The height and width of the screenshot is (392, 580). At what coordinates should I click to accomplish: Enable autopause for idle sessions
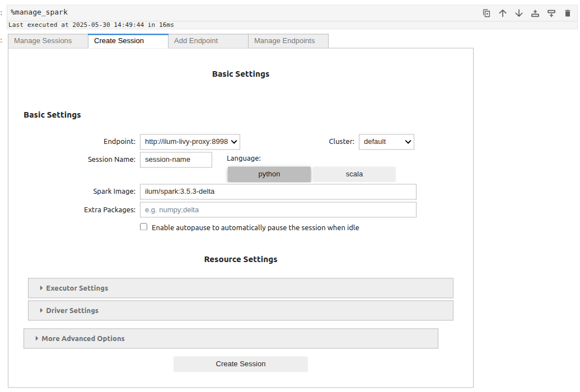pyautogui.click(x=143, y=227)
